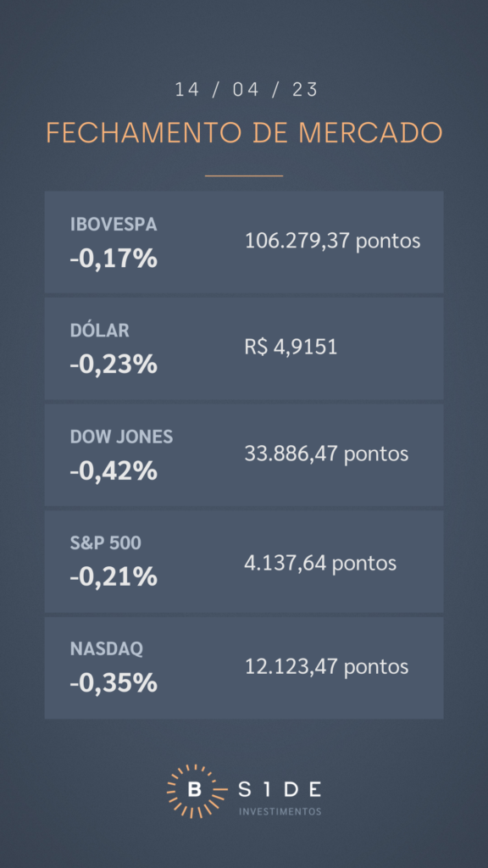Screen dimensions: 488x868
Task: Click IBOVESPA's -0,17% variation
Action: coord(114,259)
